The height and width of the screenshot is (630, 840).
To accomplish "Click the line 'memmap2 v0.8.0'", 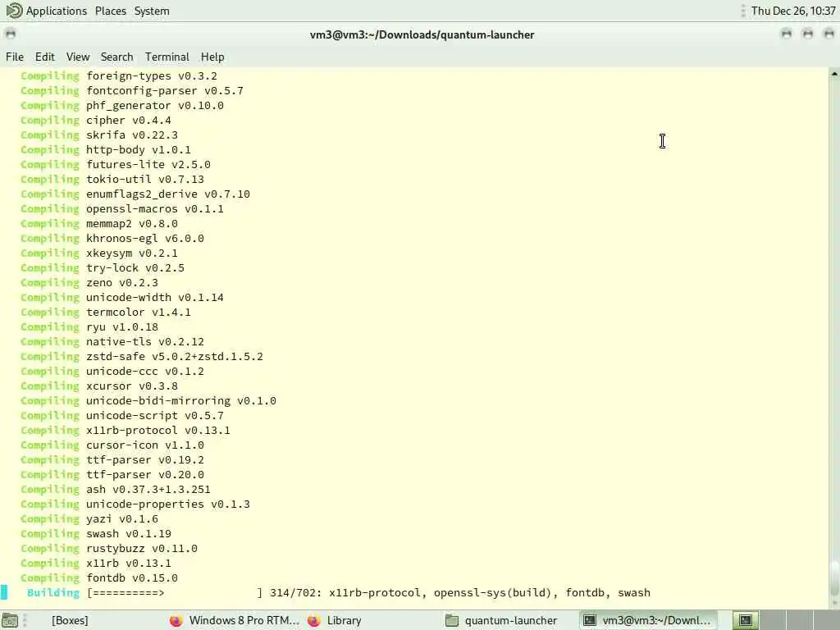I will tap(132, 223).
